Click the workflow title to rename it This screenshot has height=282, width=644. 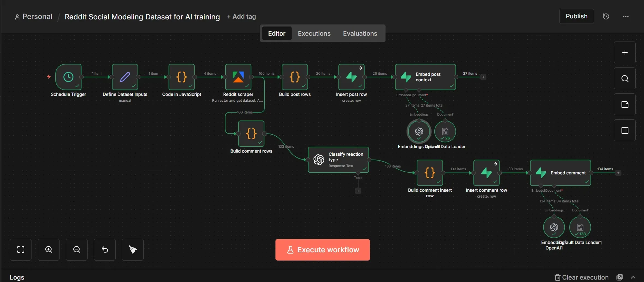point(142,17)
